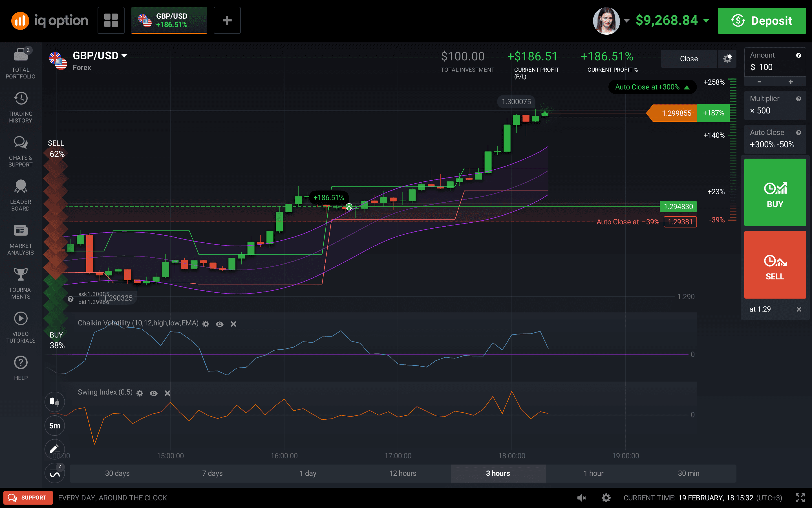The image size is (812, 508).
Task: Click the +186.51% position marker on chart
Action: click(328, 198)
